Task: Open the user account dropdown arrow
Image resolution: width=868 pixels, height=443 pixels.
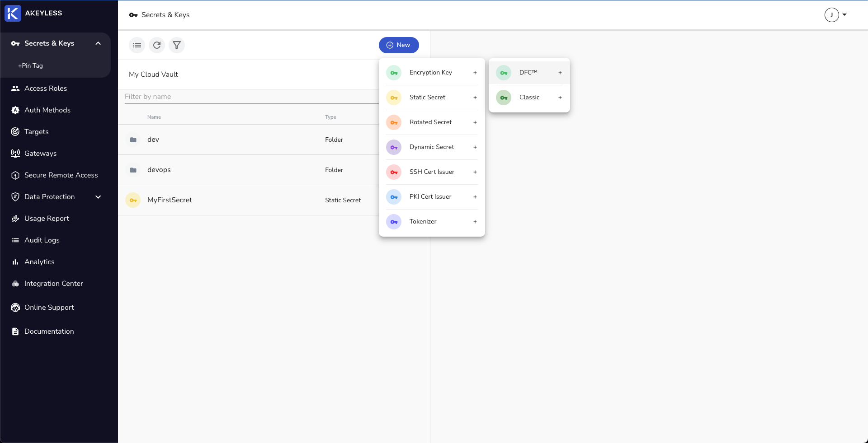Action: (844, 15)
